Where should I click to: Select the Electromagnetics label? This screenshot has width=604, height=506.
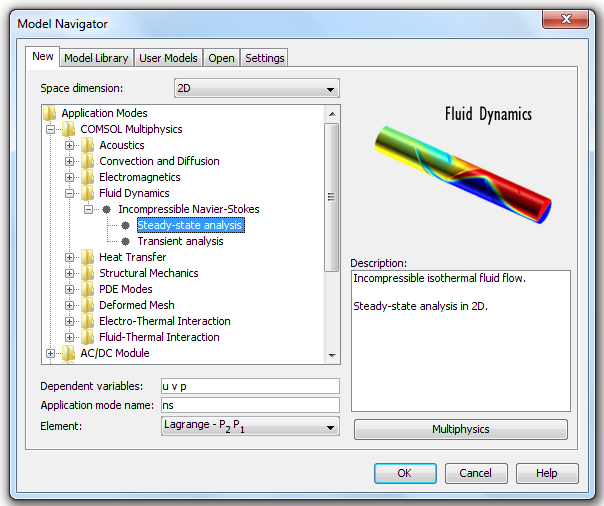[x=139, y=177]
